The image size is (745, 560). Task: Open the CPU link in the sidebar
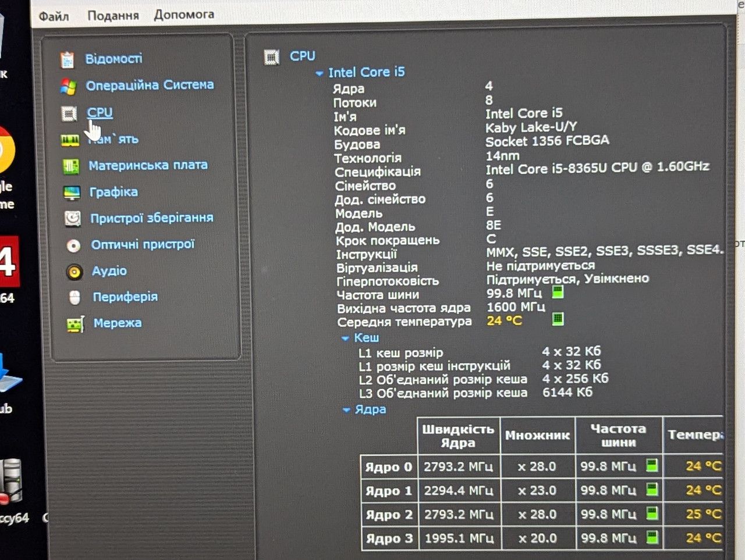click(100, 112)
